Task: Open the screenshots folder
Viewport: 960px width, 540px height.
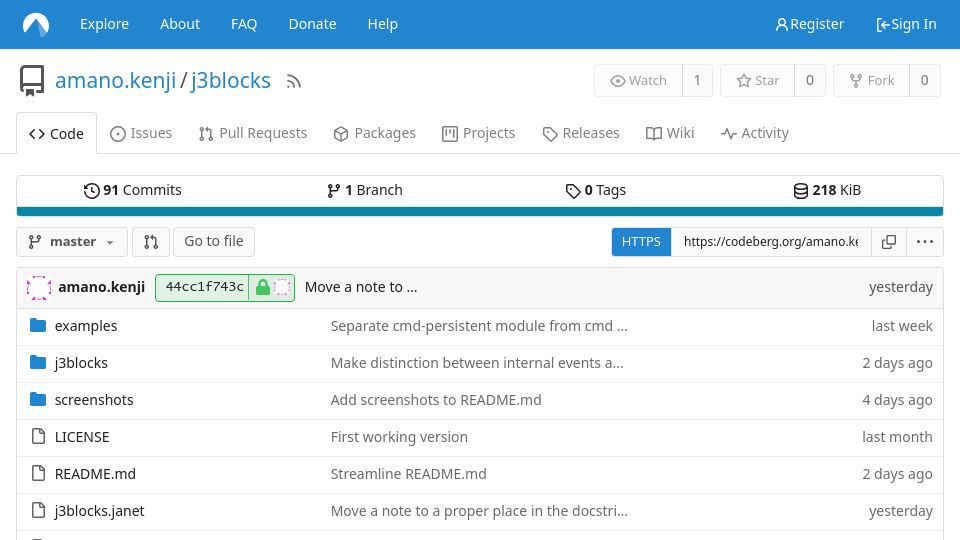Action: coord(94,400)
